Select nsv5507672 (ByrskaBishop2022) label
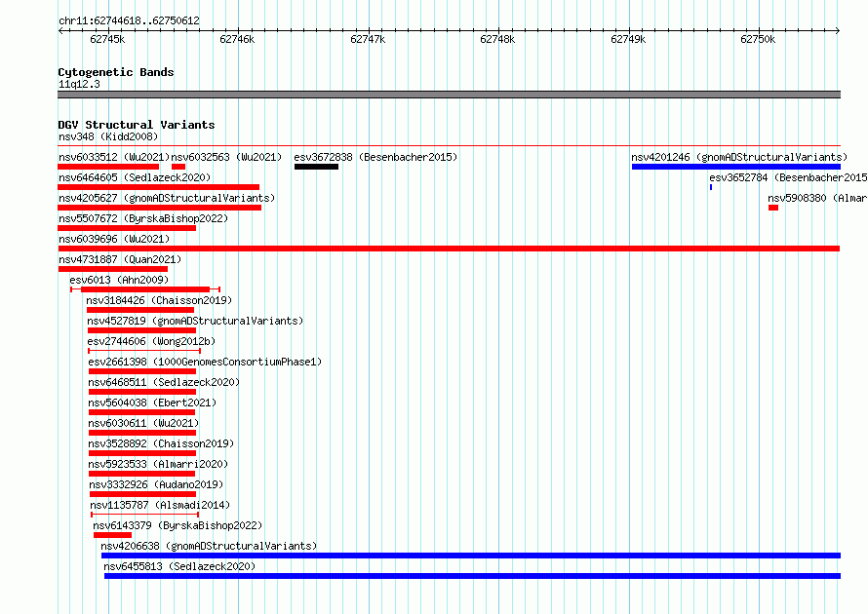This screenshot has height=614, width=868. tap(143, 218)
